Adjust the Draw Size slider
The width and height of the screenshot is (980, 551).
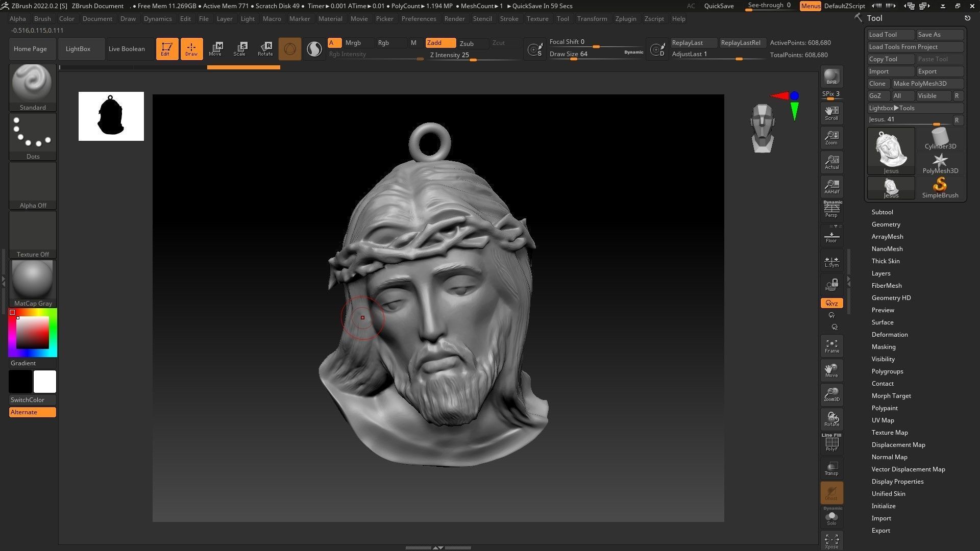[x=596, y=54]
